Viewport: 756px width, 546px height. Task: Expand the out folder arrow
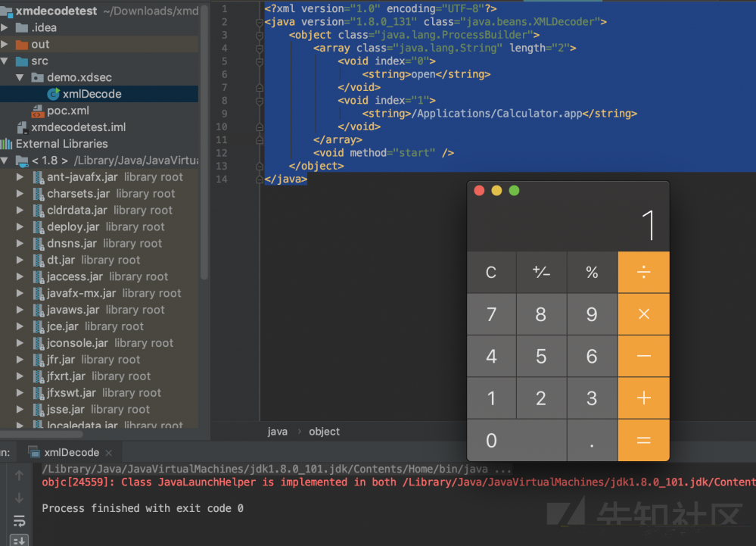coord(5,45)
